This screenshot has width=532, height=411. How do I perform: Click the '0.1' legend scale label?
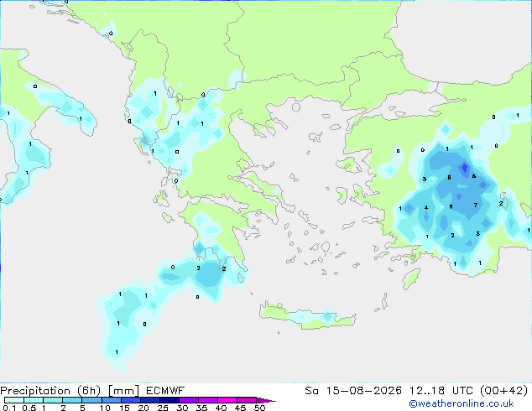pyautogui.click(x=9, y=408)
